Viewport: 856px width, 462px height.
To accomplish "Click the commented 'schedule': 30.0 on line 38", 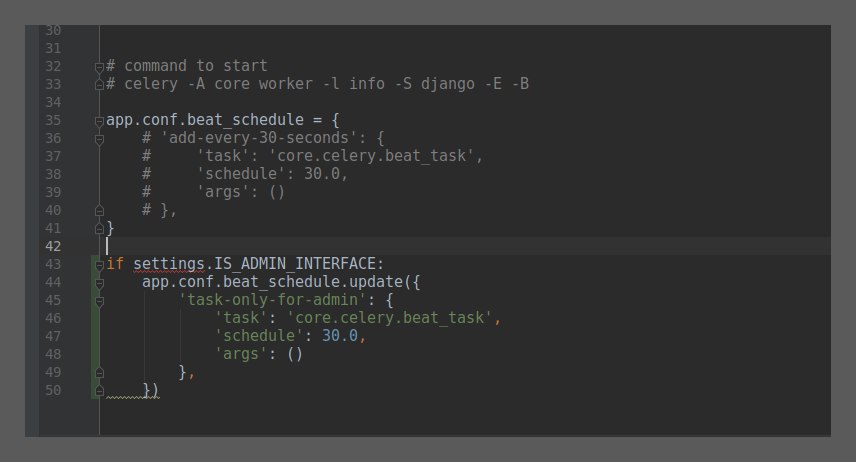I will (x=272, y=174).
